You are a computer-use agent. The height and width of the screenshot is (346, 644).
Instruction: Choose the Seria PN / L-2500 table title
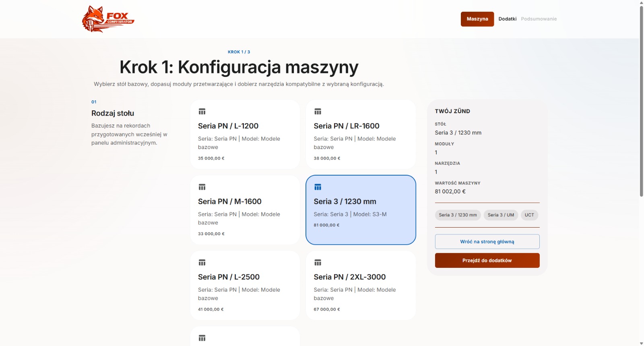click(229, 277)
